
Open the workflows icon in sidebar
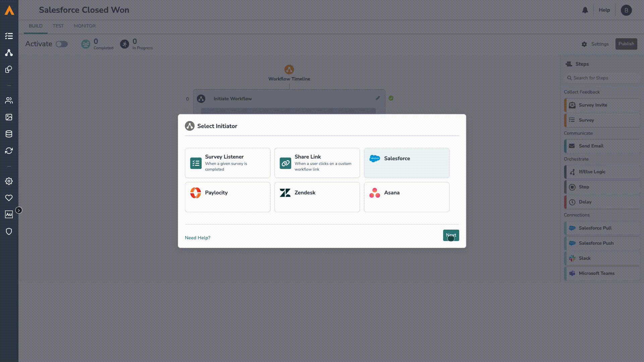point(9,53)
